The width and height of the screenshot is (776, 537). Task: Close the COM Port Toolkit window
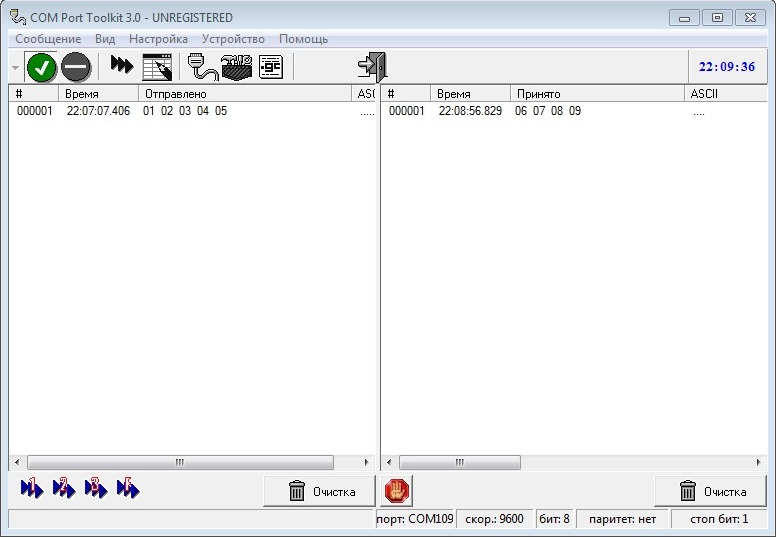tap(750, 18)
